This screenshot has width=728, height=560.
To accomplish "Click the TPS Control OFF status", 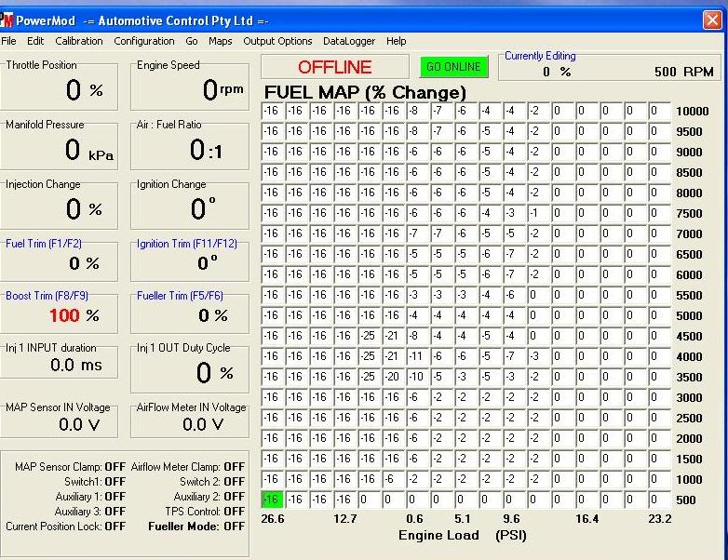I will click(235, 512).
